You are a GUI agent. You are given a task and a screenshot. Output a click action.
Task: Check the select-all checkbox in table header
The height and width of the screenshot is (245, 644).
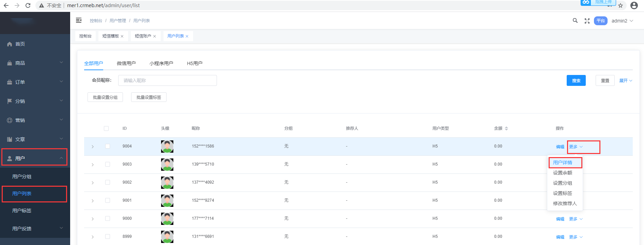coord(106,128)
